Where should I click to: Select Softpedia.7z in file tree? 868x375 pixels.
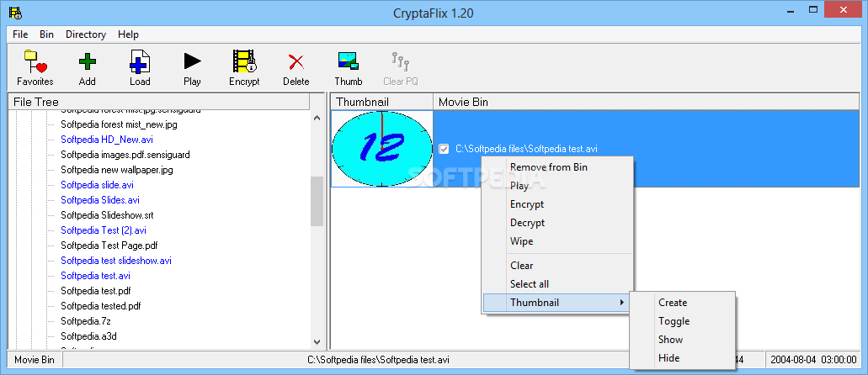[x=87, y=321]
